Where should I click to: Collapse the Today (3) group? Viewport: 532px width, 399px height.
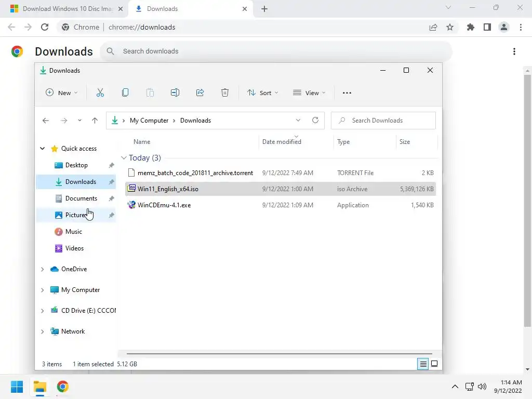124,158
